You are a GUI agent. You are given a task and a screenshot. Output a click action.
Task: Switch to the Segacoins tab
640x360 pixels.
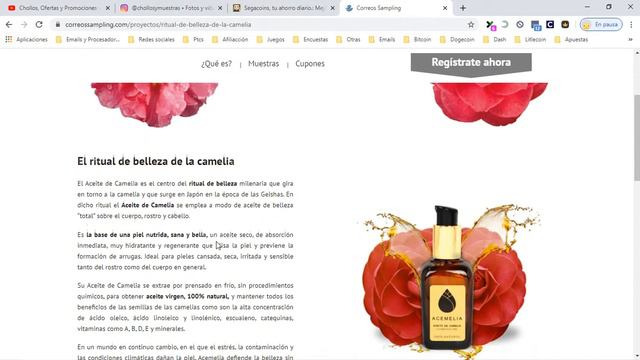[284, 8]
